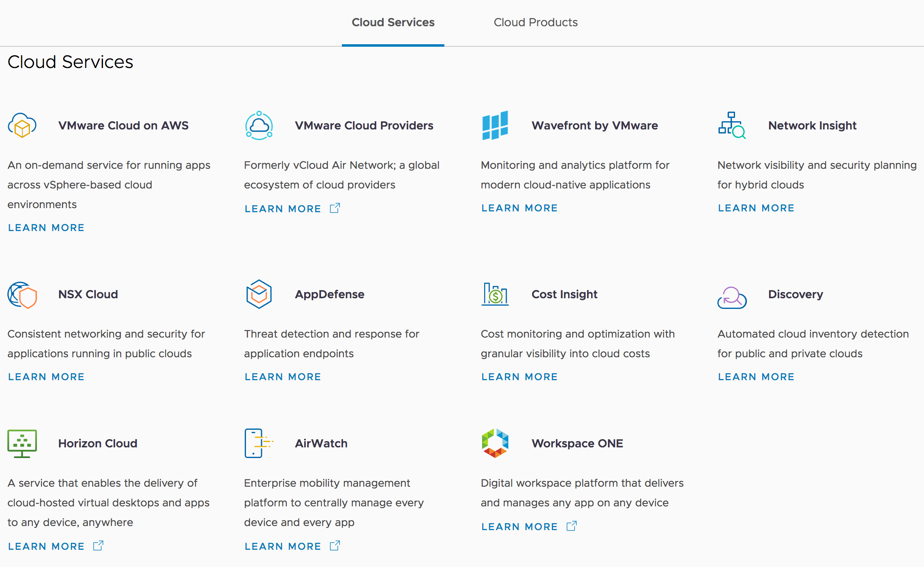This screenshot has height=567, width=924.
Task: Click the colorful Workspace ONE logo
Action: [x=495, y=443]
